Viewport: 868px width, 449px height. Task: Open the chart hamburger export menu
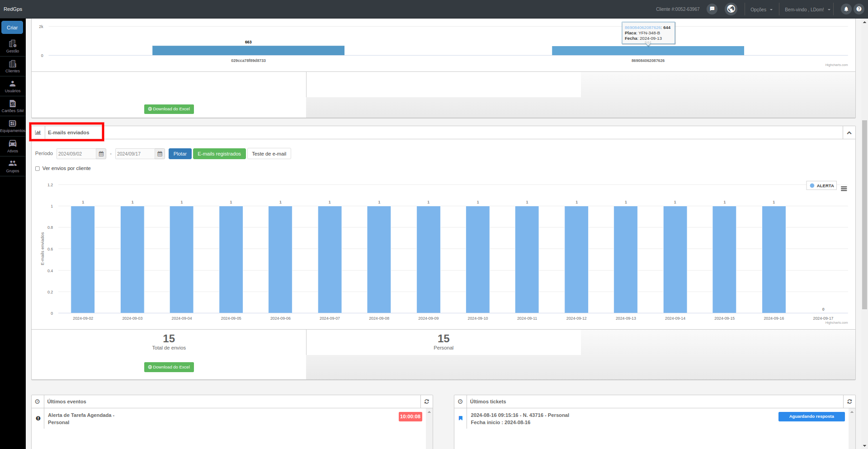point(844,189)
